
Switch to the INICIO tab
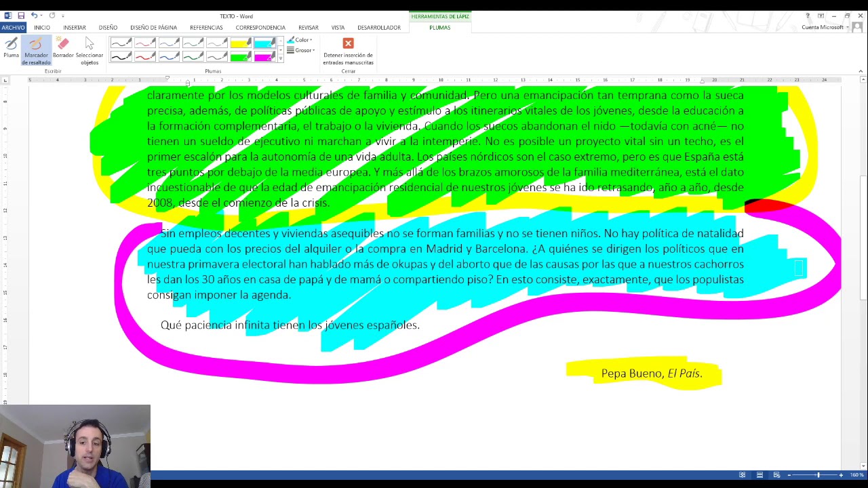(42, 28)
